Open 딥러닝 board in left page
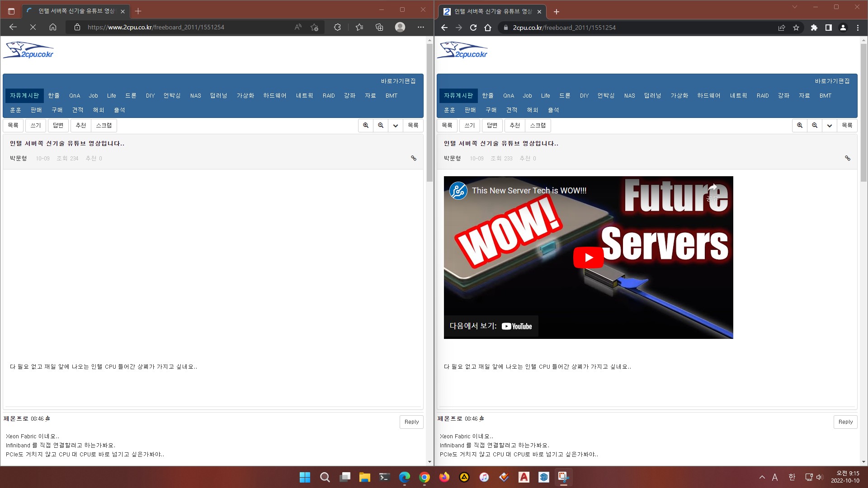Screen dimensions: 868x488 click(219, 95)
